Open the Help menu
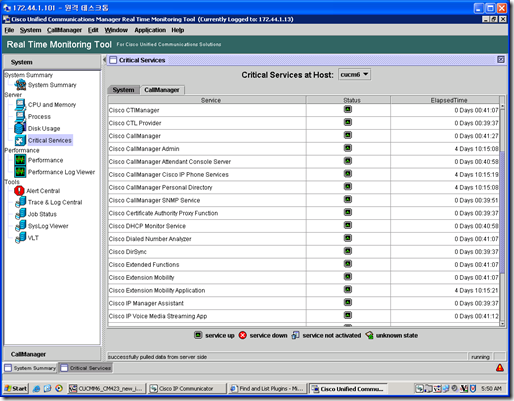Image resolution: width=514 pixels, height=401 pixels. point(178,30)
